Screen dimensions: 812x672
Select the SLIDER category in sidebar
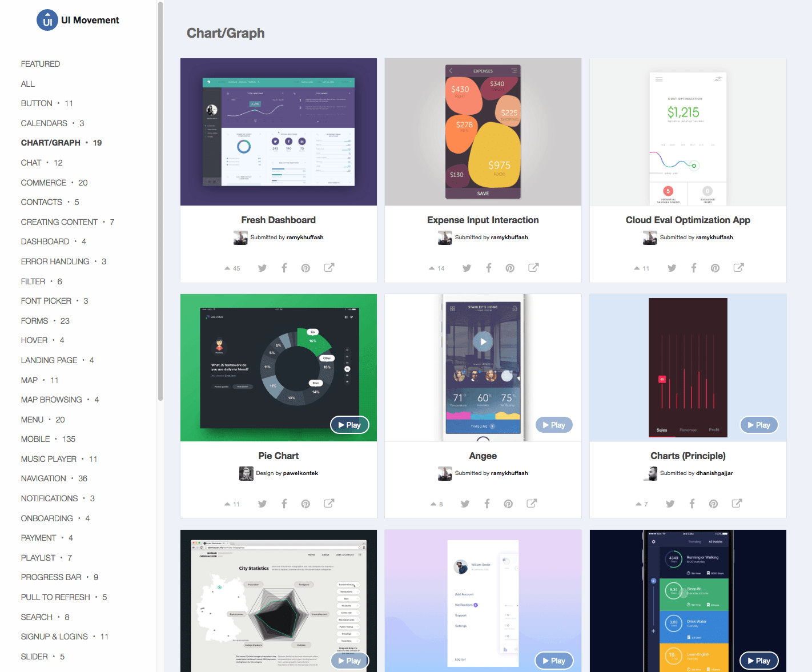[x=34, y=656]
